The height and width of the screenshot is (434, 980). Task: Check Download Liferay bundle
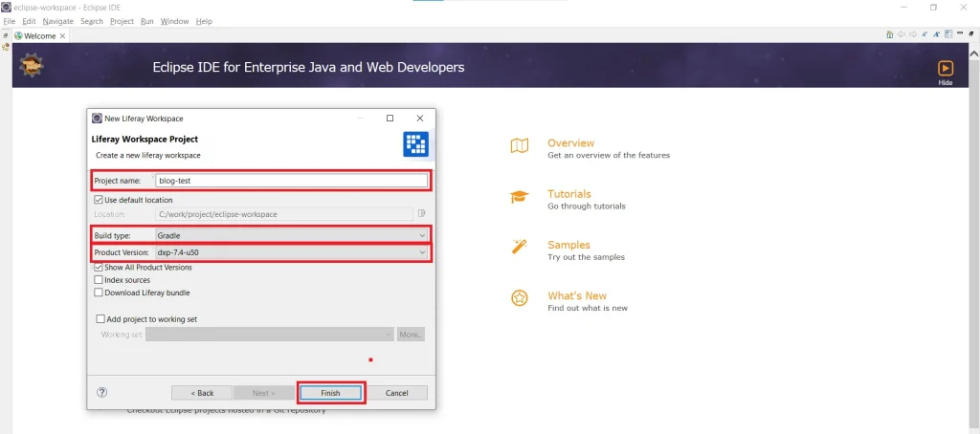click(x=99, y=293)
